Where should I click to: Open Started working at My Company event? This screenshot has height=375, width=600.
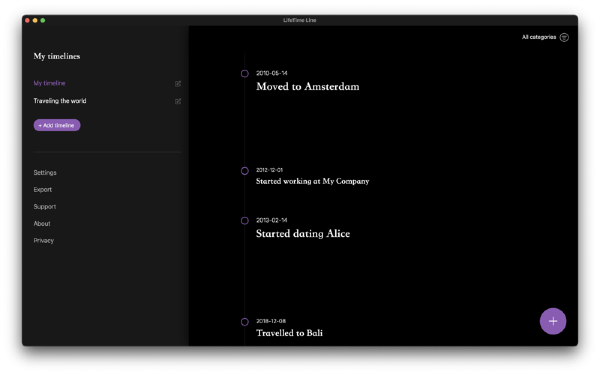click(x=313, y=181)
